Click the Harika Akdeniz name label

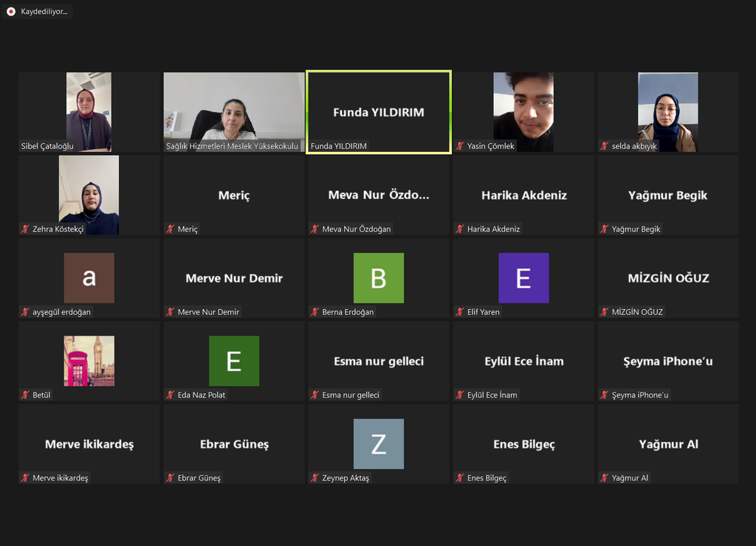tap(493, 229)
